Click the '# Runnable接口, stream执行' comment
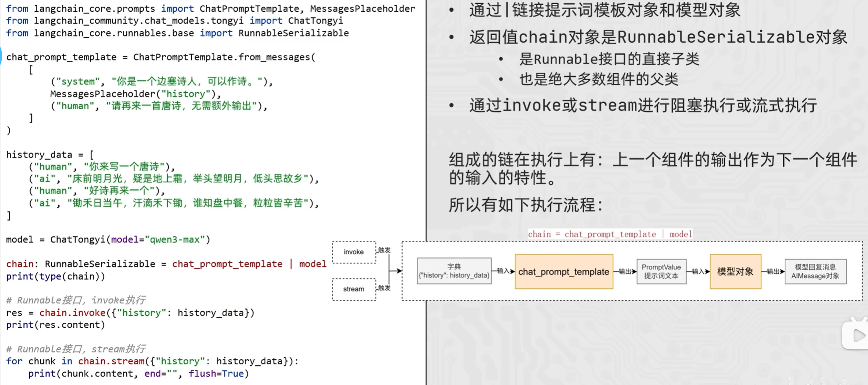Viewport: 868px width, 385px height. pos(76,349)
